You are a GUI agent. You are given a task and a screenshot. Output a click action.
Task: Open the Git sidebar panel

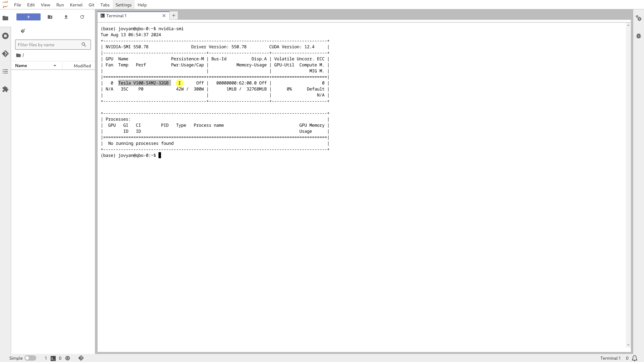click(5, 54)
